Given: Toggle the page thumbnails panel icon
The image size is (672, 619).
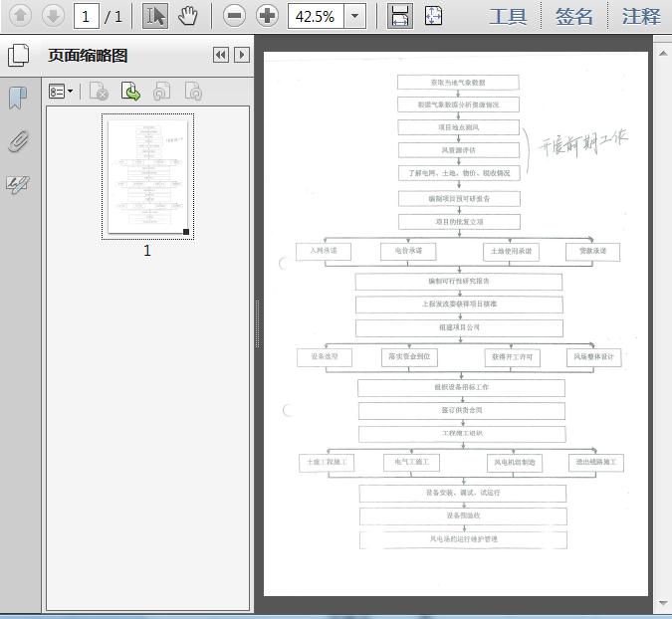Looking at the screenshot, I should tap(17, 56).
